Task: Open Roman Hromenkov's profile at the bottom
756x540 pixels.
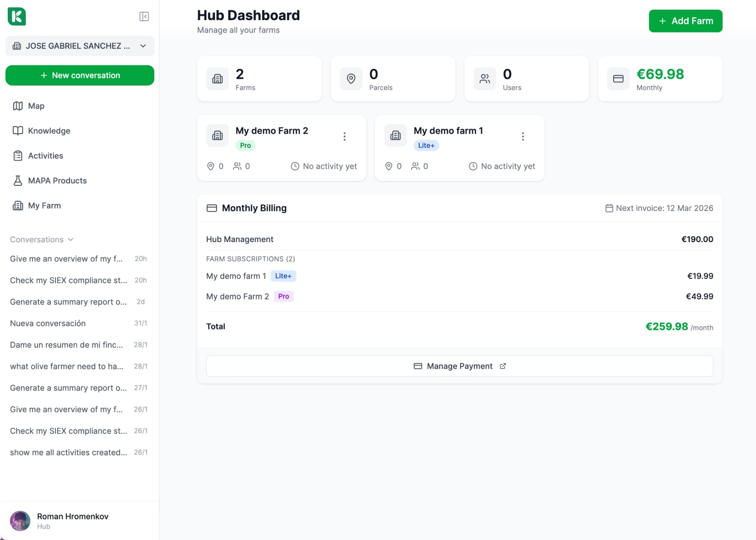Action: coord(72,520)
